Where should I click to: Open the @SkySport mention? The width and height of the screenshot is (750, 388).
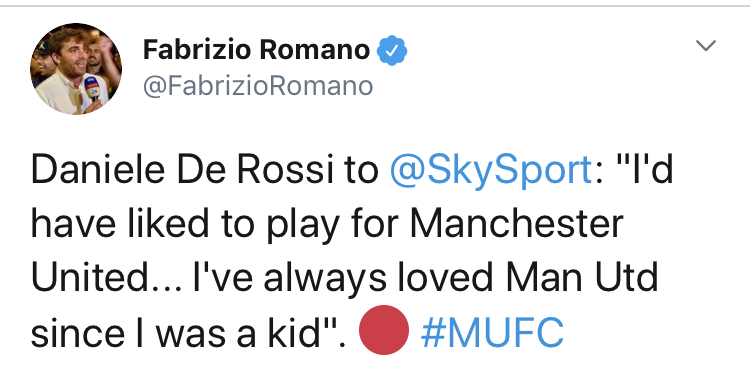pyautogui.click(x=491, y=171)
